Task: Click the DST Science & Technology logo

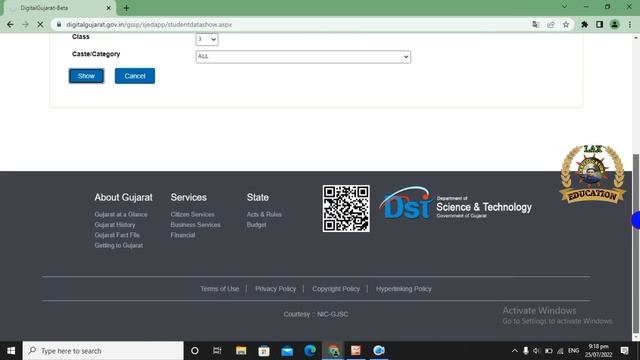Action: coord(455,203)
